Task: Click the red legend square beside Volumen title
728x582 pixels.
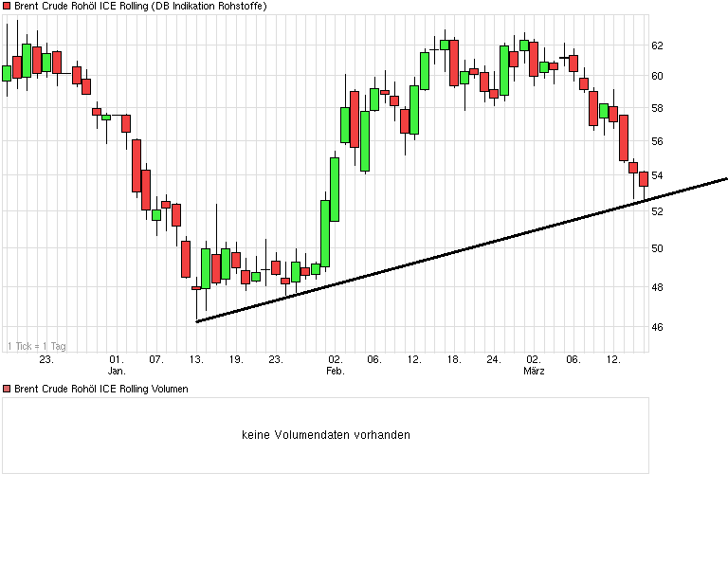Action: click(x=7, y=389)
